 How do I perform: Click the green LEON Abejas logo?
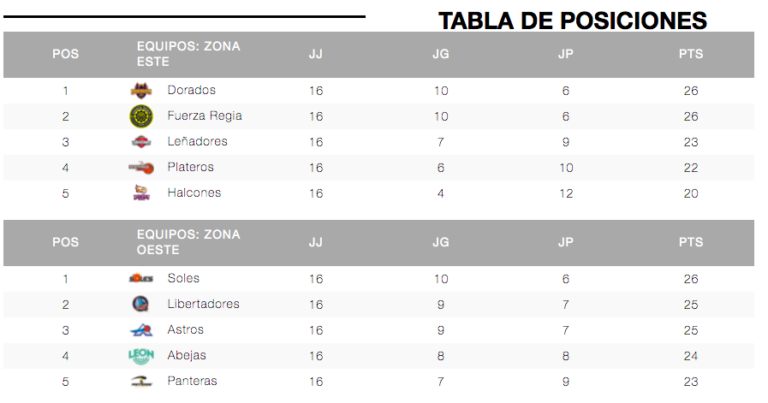[x=141, y=356]
